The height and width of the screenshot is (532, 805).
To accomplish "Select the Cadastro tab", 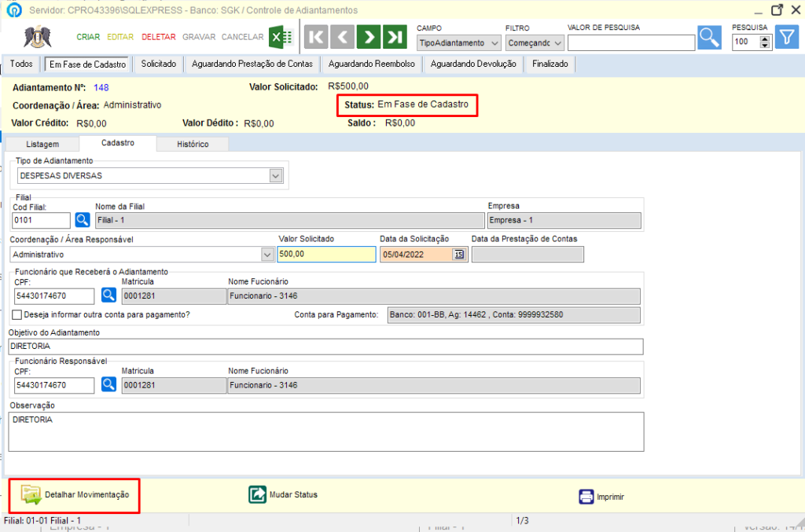I will point(118,143).
